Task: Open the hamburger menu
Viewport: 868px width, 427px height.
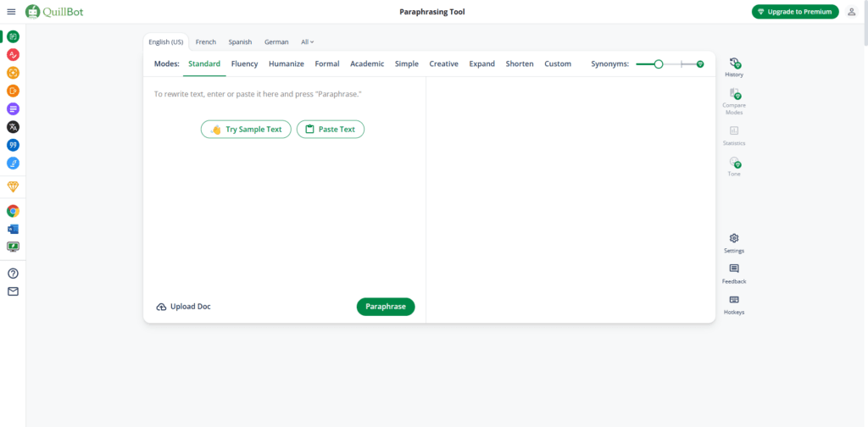Action: click(x=11, y=12)
